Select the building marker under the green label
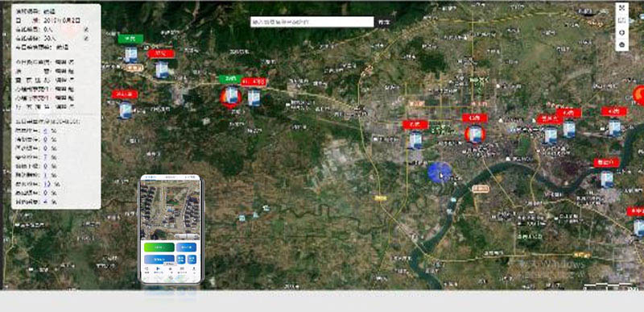The image size is (644, 312). [130, 55]
